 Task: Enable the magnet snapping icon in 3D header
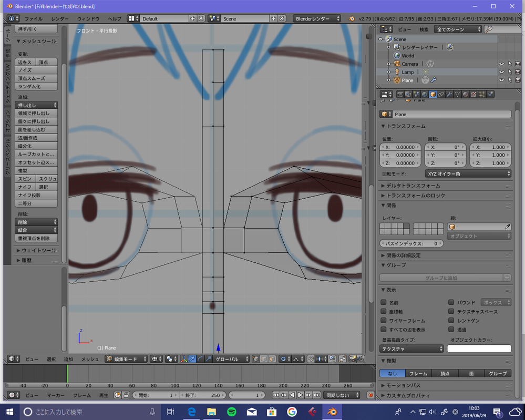pos(310,360)
